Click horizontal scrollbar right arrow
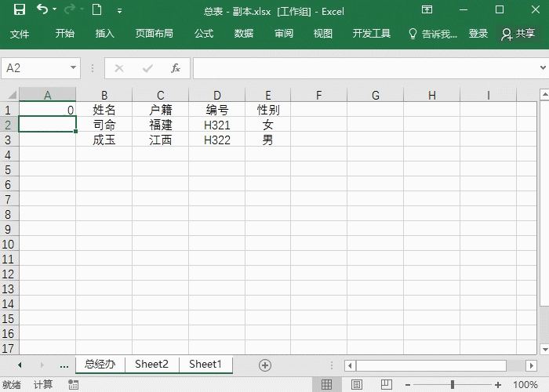The height and width of the screenshot is (392, 549). (x=531, y=366)
